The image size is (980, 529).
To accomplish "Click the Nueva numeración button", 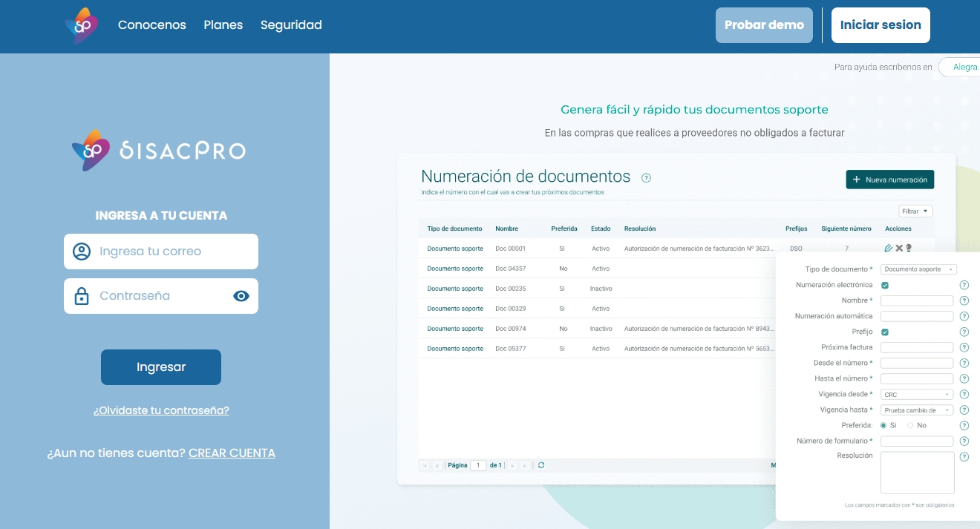I will (x=890, y=180).
